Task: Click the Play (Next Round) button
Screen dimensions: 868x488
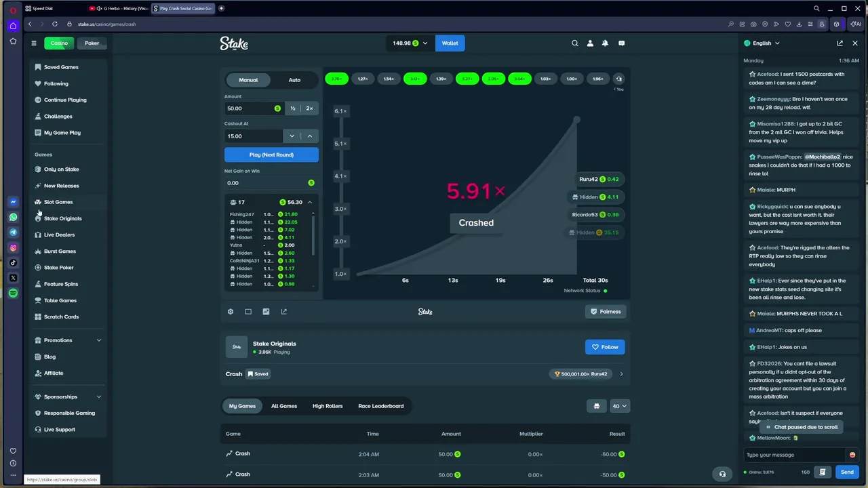Action: click(x=271, y=155)
